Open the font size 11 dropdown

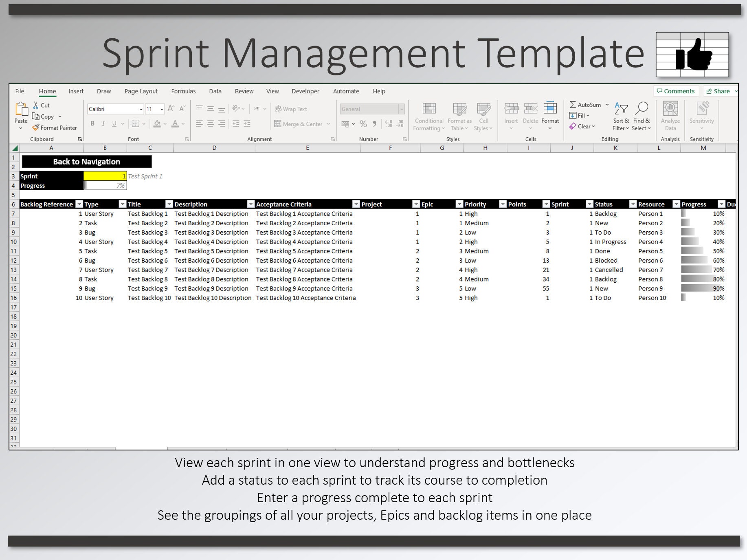[162, 109]
